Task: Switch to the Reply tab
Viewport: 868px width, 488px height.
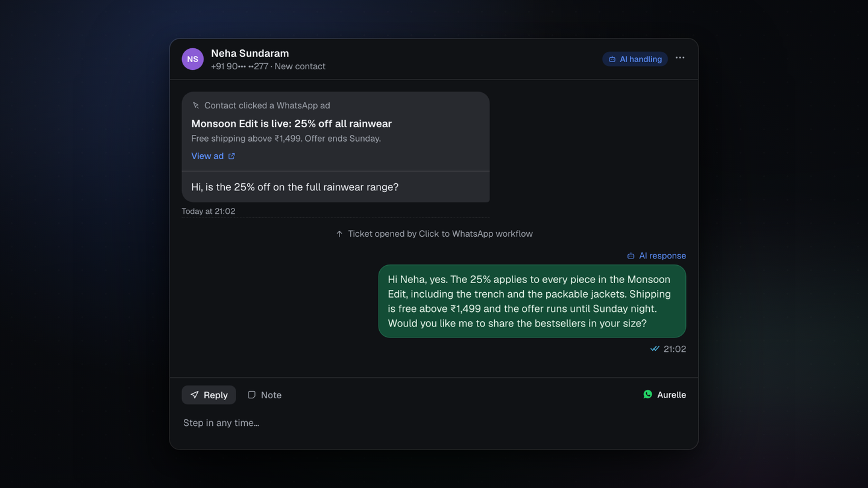Action: coord(209,395)
